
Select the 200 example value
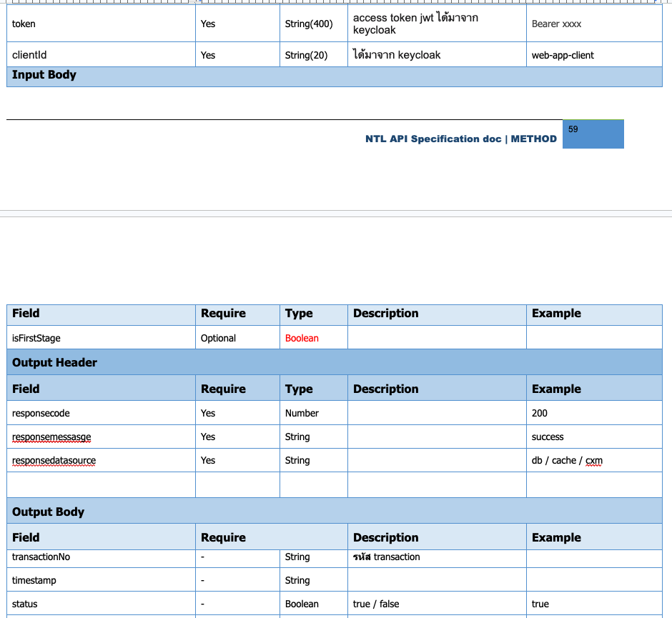coord(540,413)
